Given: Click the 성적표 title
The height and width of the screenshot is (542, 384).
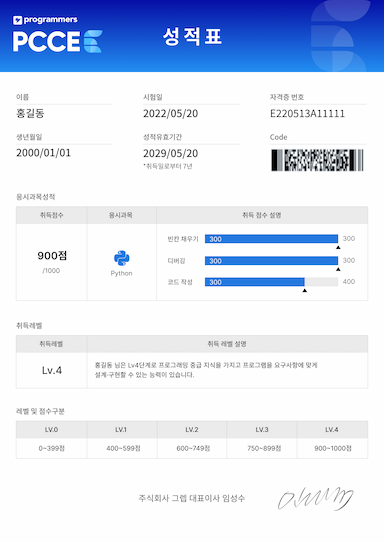Looking at the screenshot, I should (x=192, y=36).
